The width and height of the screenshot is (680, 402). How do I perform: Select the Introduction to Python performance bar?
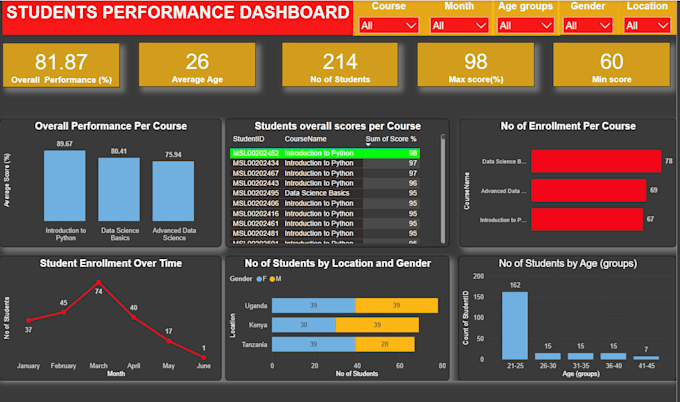point(65,186)
